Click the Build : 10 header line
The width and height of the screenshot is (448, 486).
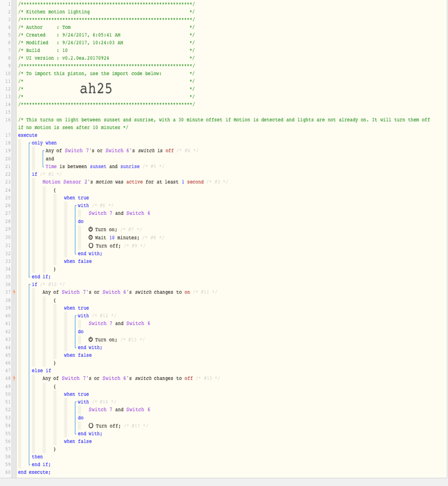(x=106, y=50)
